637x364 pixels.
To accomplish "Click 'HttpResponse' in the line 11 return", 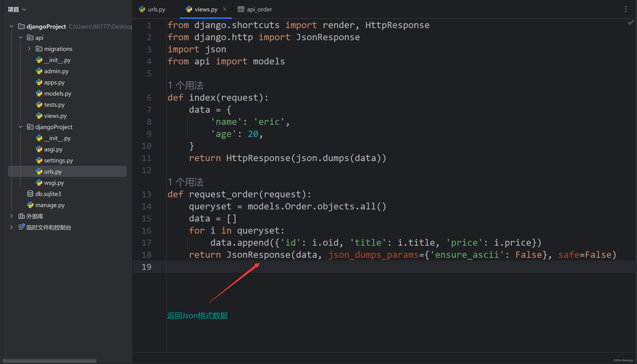I will (x=258, y=158).
